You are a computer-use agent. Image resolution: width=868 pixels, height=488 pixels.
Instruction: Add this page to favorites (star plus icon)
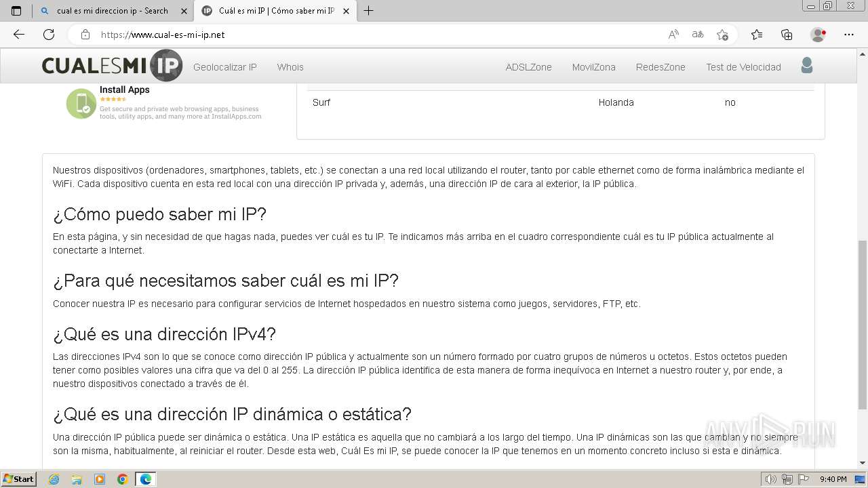(x=722, y=35)
